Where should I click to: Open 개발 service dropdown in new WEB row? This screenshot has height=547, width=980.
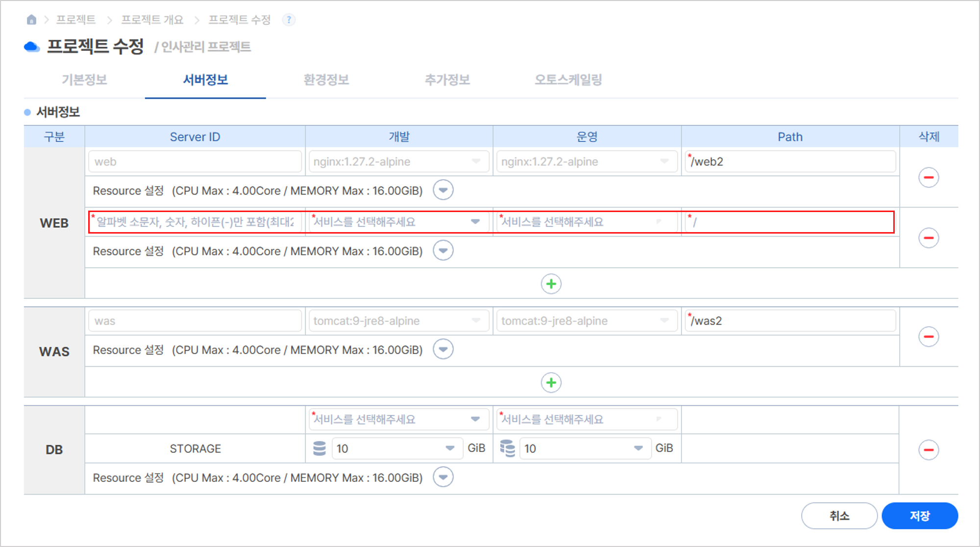(398, 222)
